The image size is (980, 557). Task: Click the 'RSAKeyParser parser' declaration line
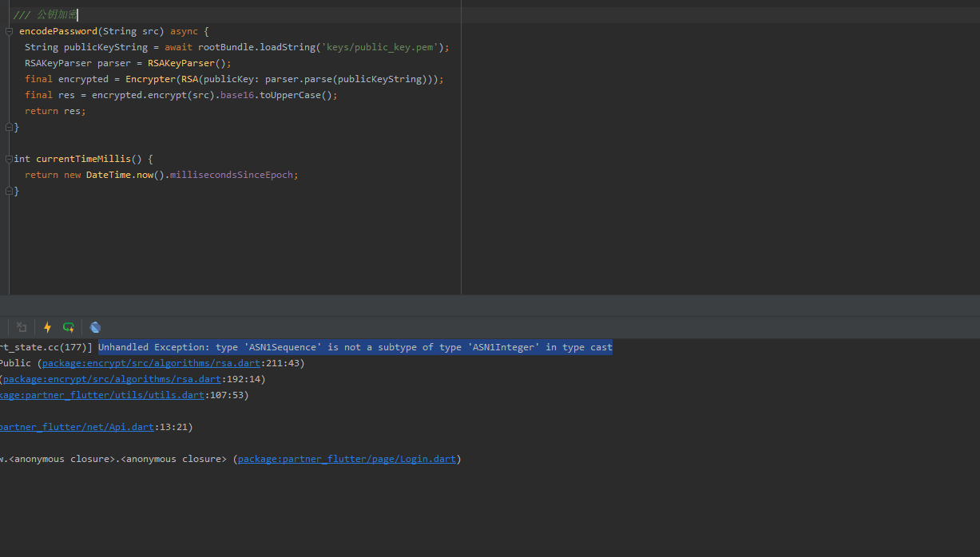click(x=128, y=63)
